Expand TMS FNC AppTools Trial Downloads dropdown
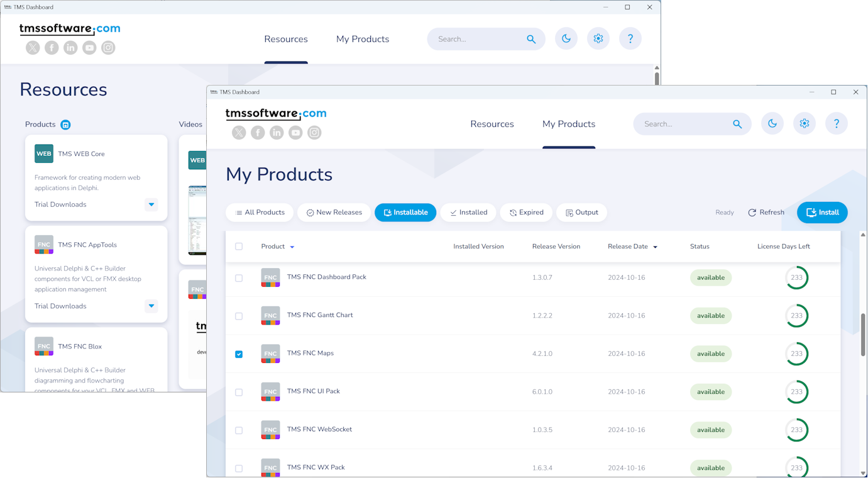This screenshot has width=868, height=478. 151,306
